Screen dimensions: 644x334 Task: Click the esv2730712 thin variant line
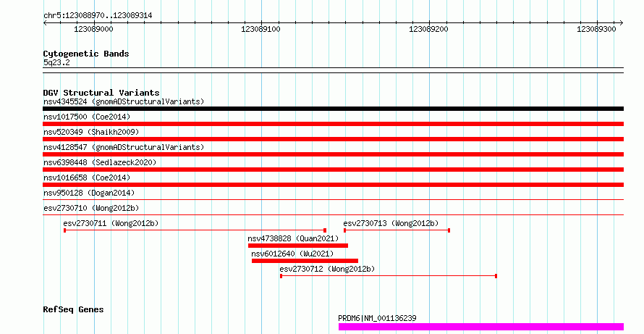pos(389,276)
